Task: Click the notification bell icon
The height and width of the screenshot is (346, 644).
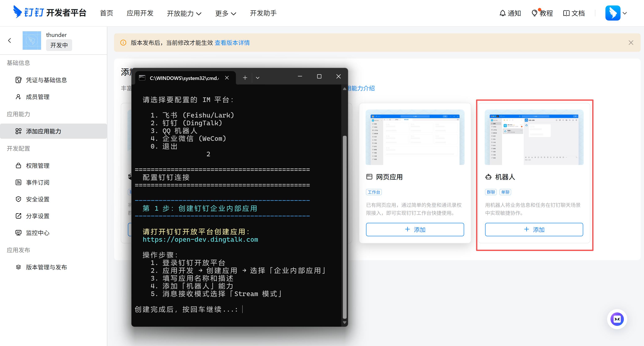Action: coord(502,13)
